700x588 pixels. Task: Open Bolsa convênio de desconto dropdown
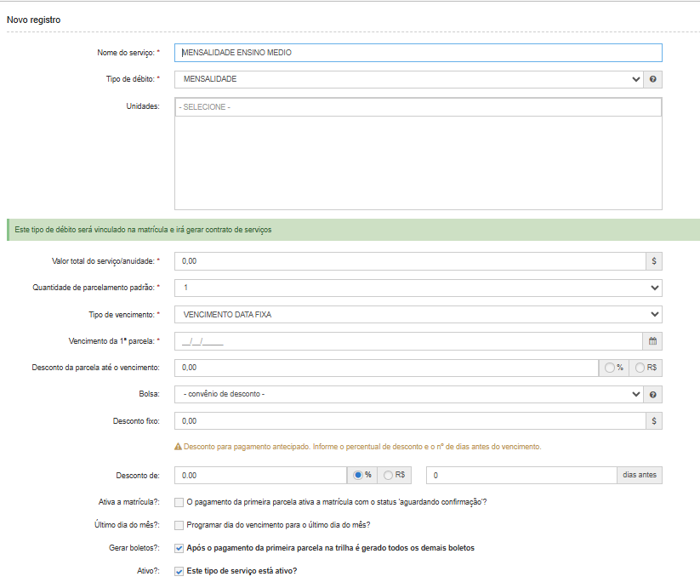tap(408, 394)
